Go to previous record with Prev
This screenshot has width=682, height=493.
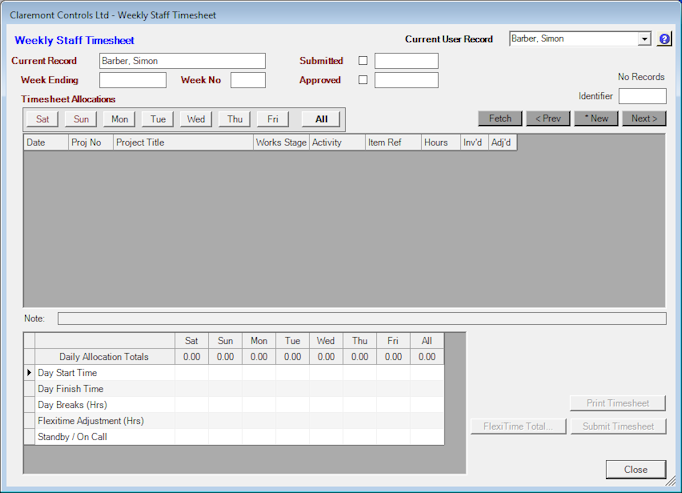click(548, 118)
